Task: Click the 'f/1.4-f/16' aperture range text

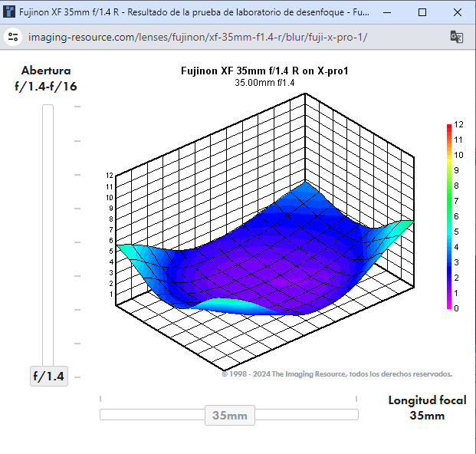Action: coord(46,87)
